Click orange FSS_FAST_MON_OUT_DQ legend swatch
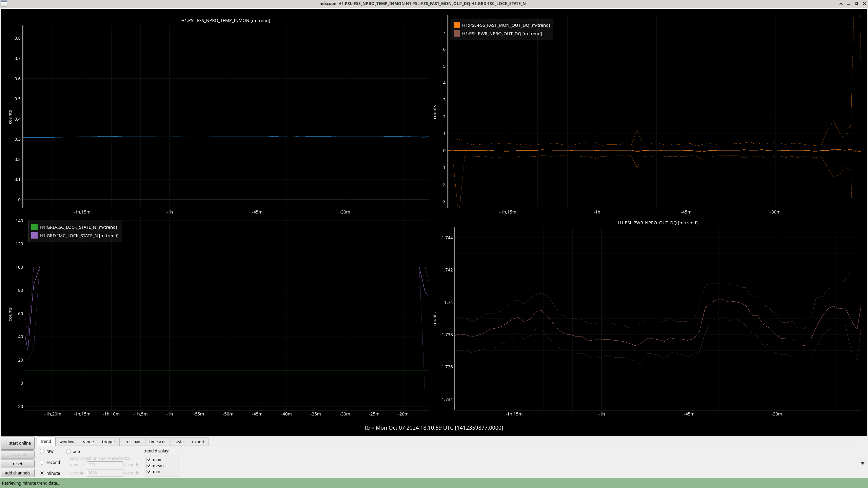Image resolution: width=868 pixels, height=488 pixels. click(x=457, y=25)
